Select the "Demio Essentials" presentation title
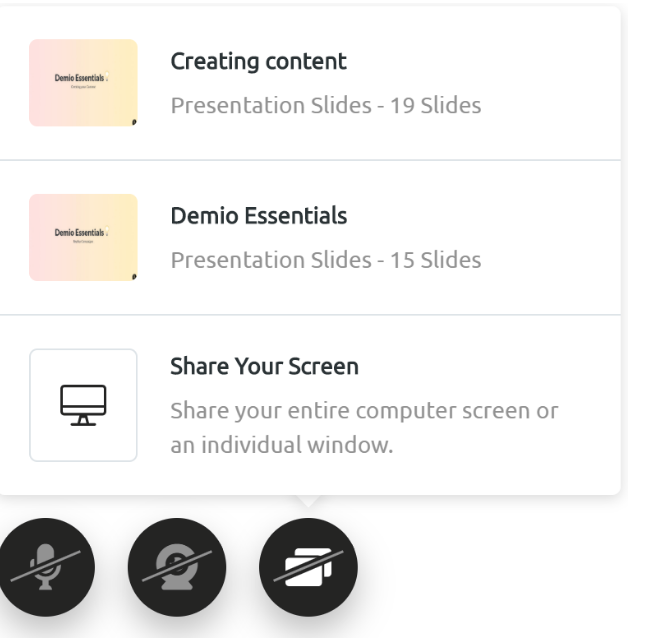 coord(259,216)
